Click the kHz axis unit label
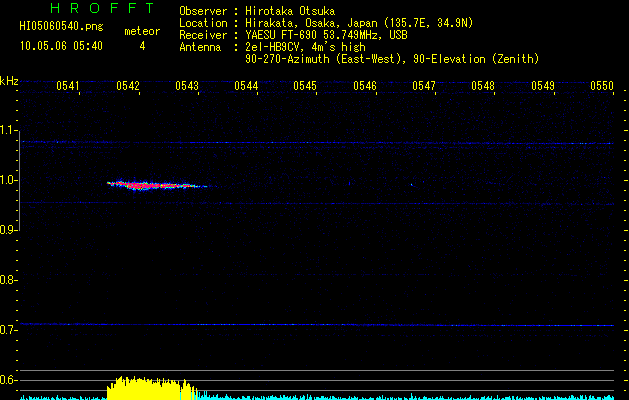Viewport: 629px width, 400px height. coord(9,81)
